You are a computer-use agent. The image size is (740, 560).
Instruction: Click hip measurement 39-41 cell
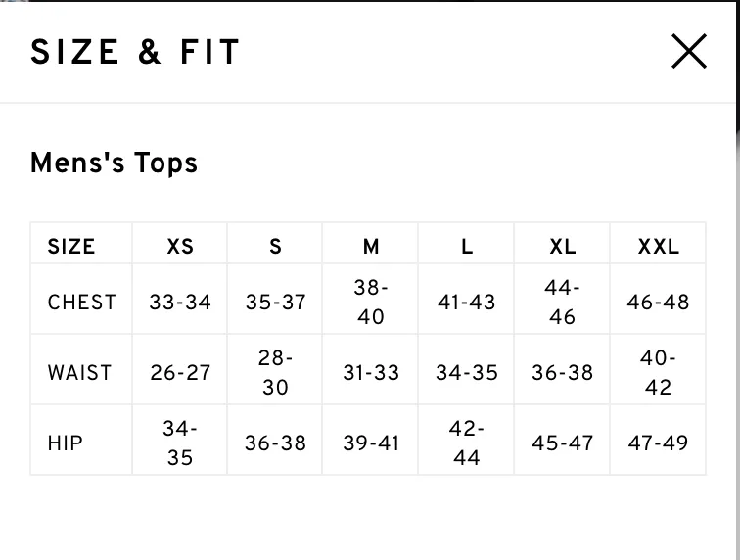coord(371,443)
